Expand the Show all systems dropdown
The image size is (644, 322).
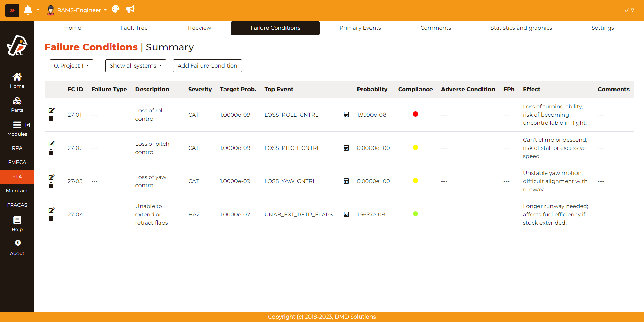[135, 66]
